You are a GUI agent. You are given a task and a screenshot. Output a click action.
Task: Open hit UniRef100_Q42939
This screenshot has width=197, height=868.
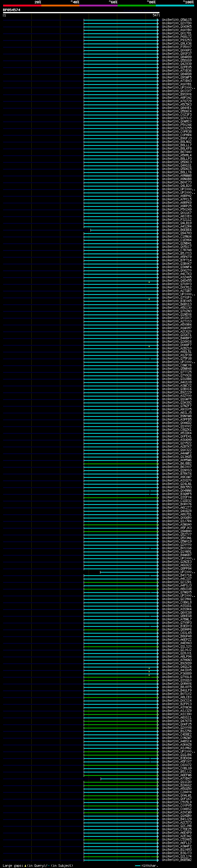click(x=177, y=64)
